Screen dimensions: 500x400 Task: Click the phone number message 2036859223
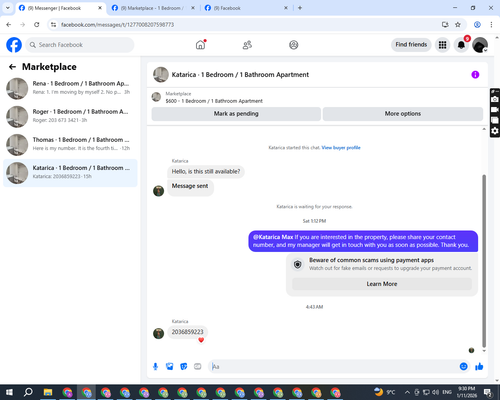click(187, 332)
